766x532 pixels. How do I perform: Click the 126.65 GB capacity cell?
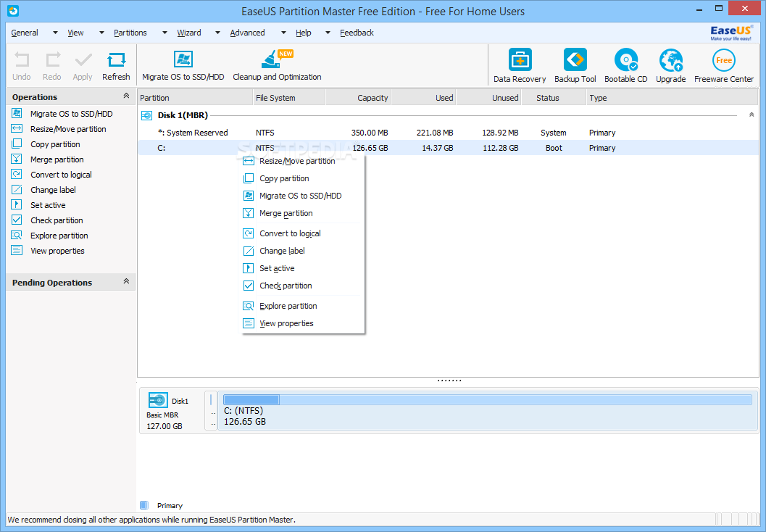click(370, 148)
